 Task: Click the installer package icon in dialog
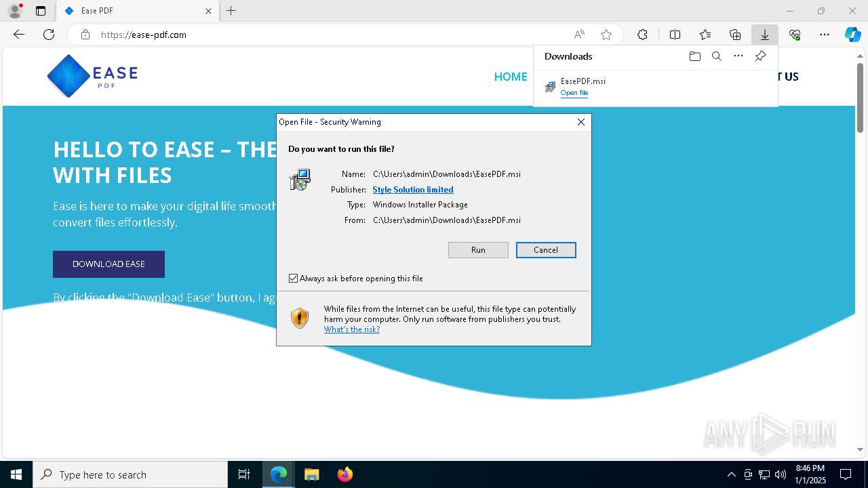click(x=300, y=180)
